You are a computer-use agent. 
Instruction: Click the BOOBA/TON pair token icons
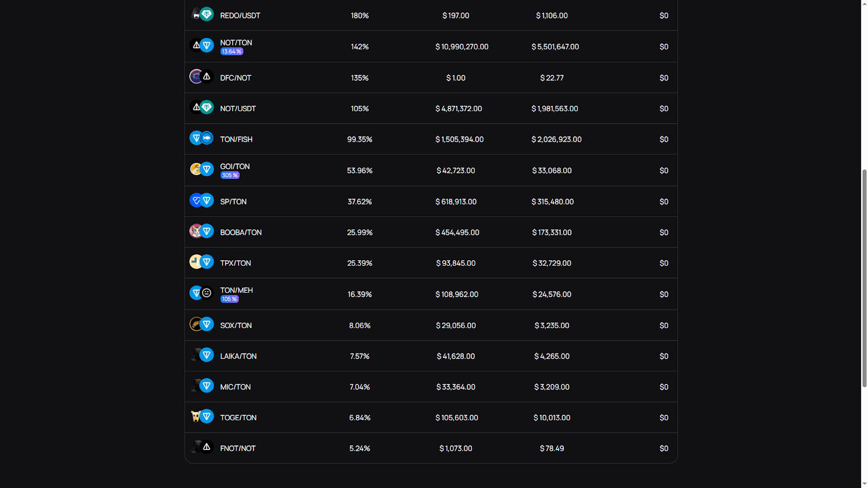pos(201,232)
